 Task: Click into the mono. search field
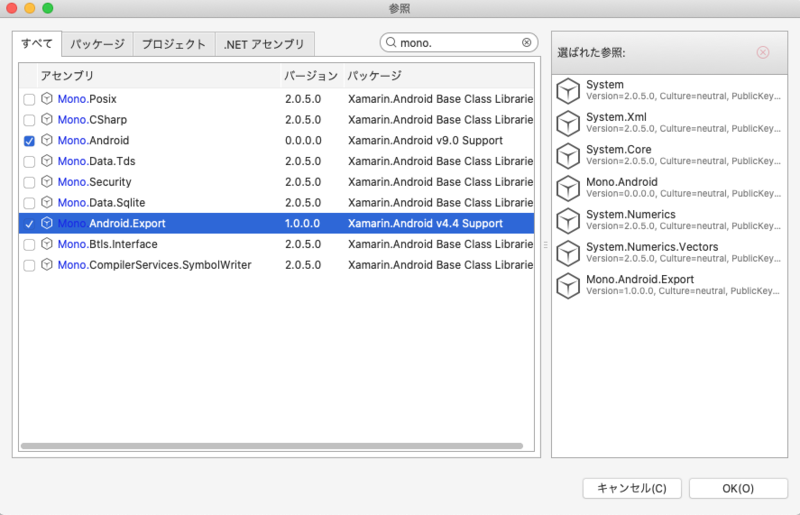click(x=459, y=42)
